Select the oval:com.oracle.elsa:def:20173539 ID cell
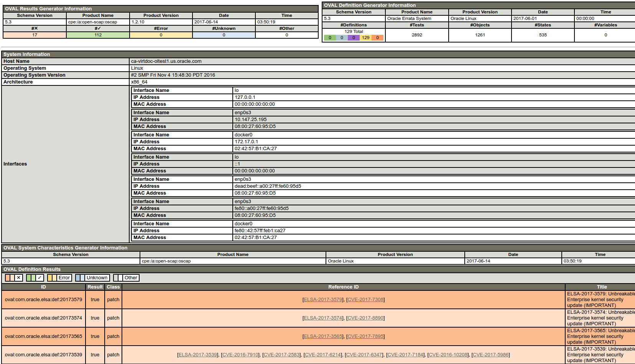The height and width of the screenshot is (364, 635). (x=43, y=355)
